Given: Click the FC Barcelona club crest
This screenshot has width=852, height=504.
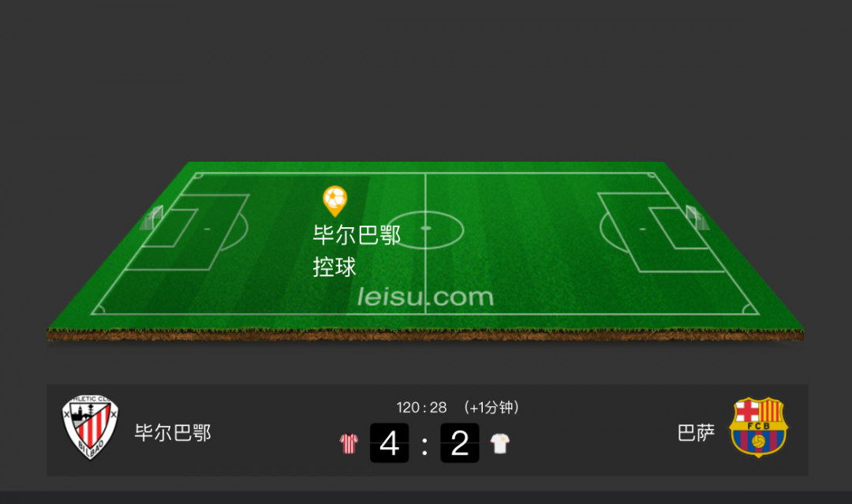Looking at the screenshot, I should (x=759, y=427).
